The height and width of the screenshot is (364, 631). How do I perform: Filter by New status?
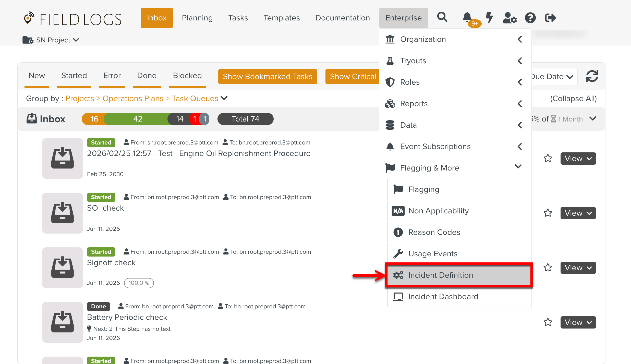tap(37, 76)
